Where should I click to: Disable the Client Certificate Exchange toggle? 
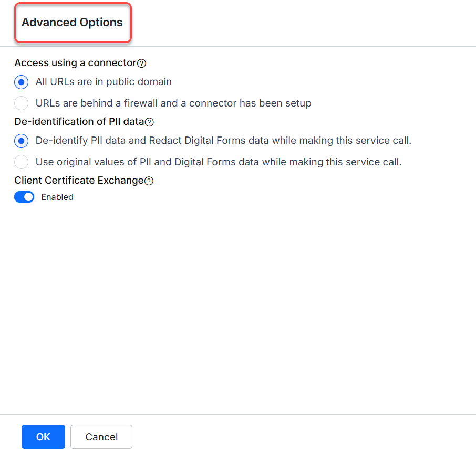pos(24,197)
